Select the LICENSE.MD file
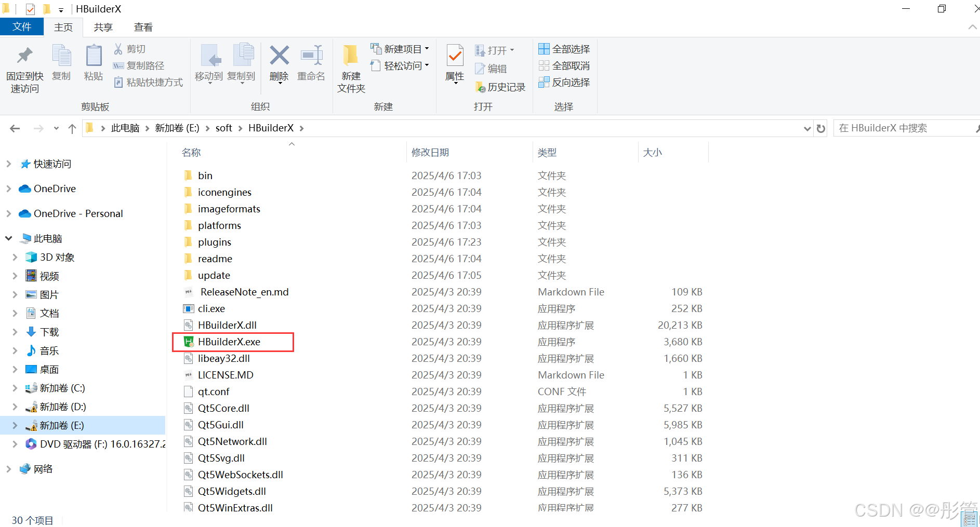Screen dimensions: 980x527 point(226,375)
